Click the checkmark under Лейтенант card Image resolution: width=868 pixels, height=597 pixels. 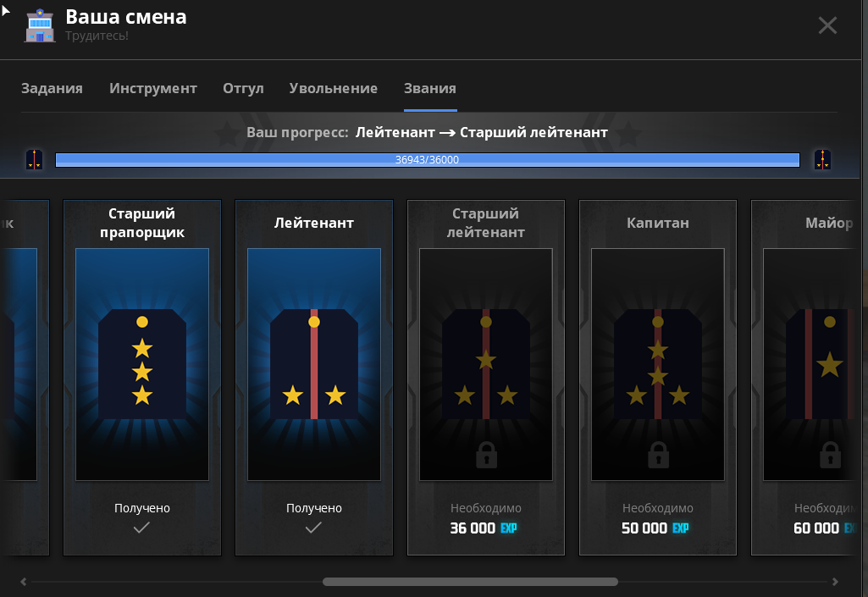point(313,528)
